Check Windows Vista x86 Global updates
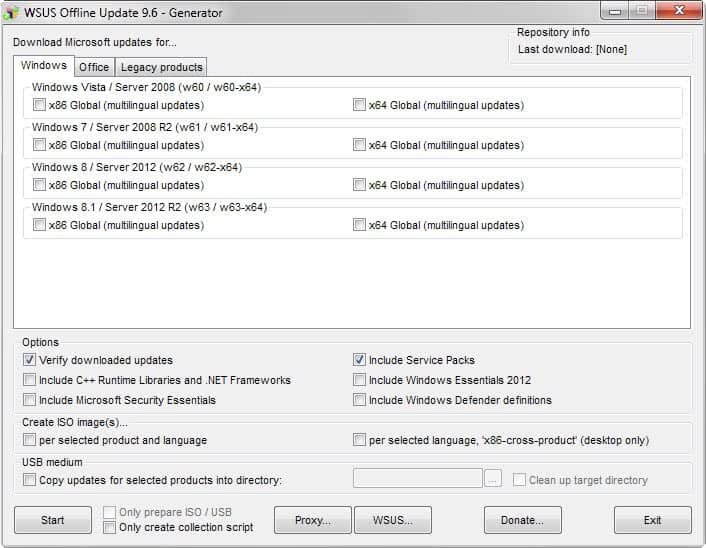Screen dimensions: 706x548 [39, 105]
